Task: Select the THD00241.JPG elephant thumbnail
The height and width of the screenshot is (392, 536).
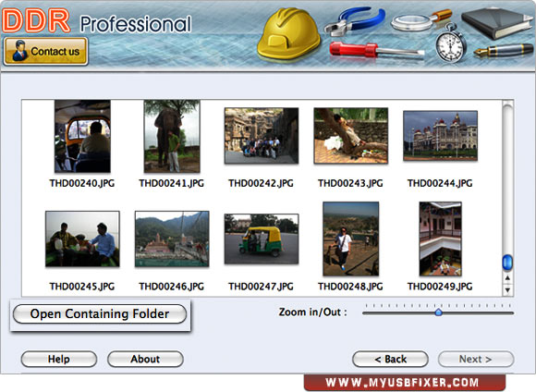Action: point(172,136)
